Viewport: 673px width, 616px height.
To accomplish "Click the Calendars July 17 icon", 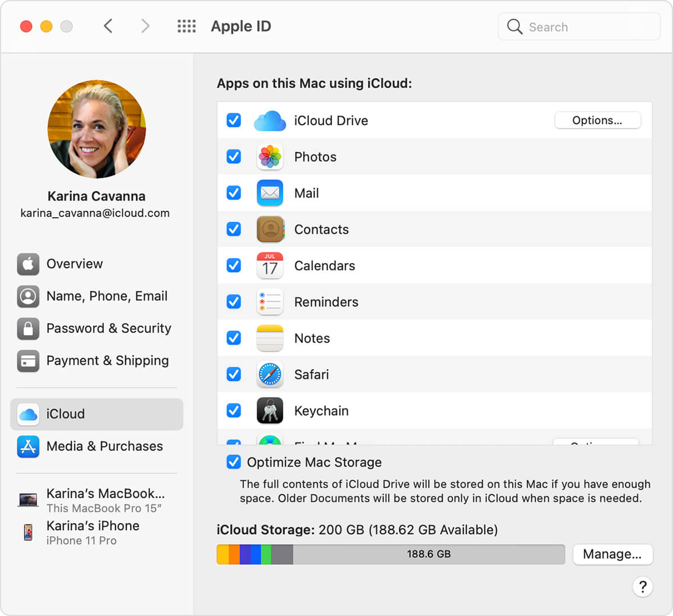I will [x=270, y=265].
